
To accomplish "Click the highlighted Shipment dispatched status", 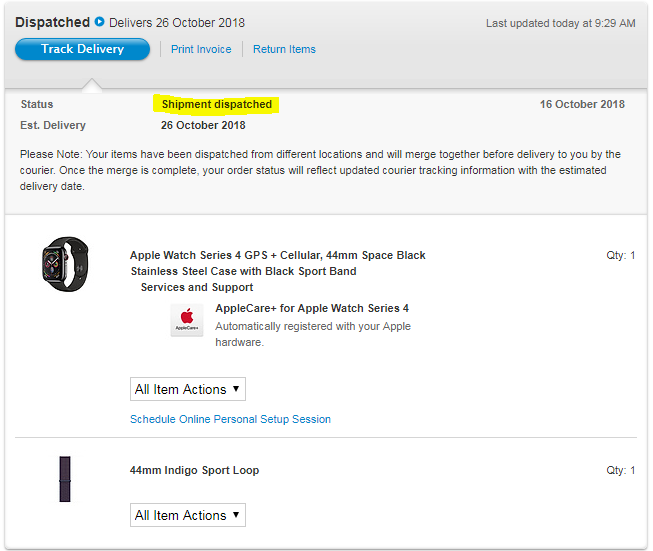I will point(216,104).
